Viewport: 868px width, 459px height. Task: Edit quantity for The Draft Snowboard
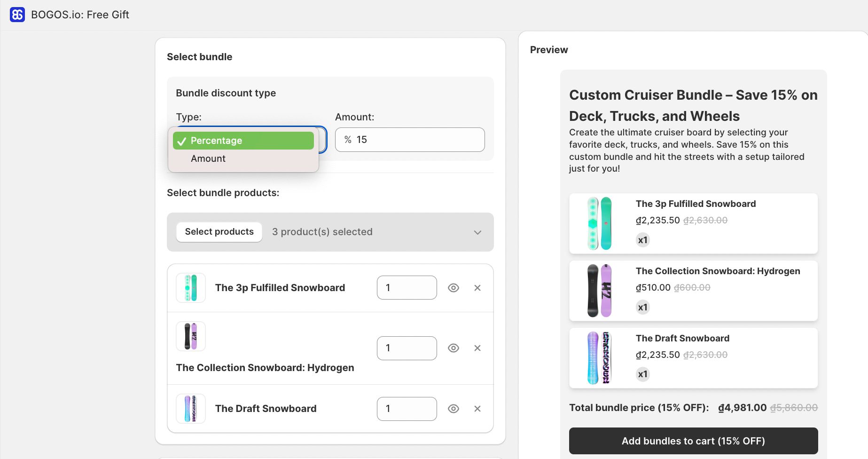407,409
